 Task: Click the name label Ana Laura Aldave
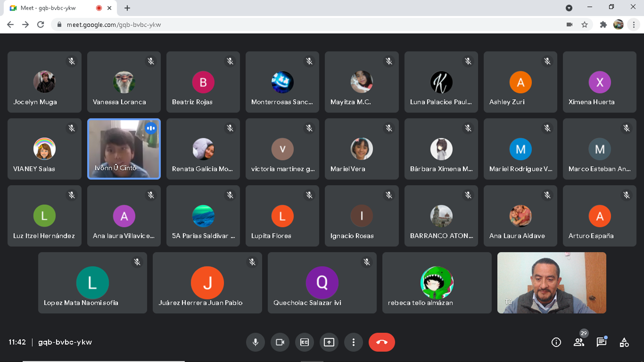coord(517,236)
